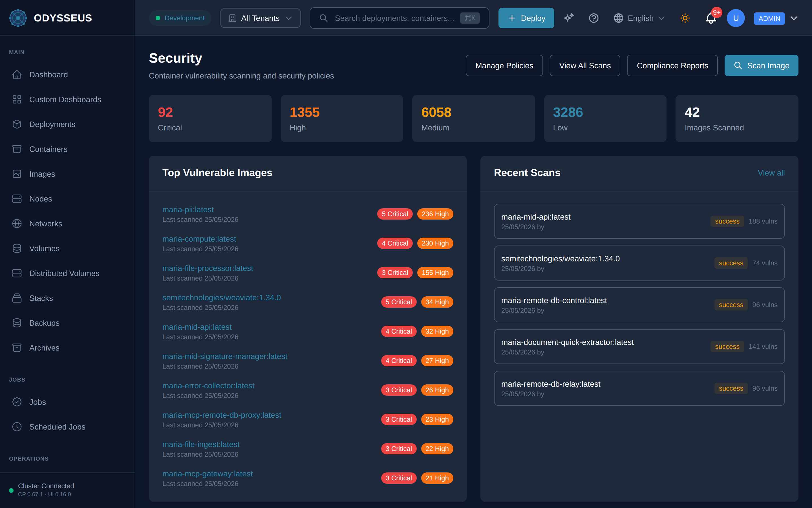812x508 pixels.
Task: Open the English language dropdown
Action: click(x=639, y=18)
